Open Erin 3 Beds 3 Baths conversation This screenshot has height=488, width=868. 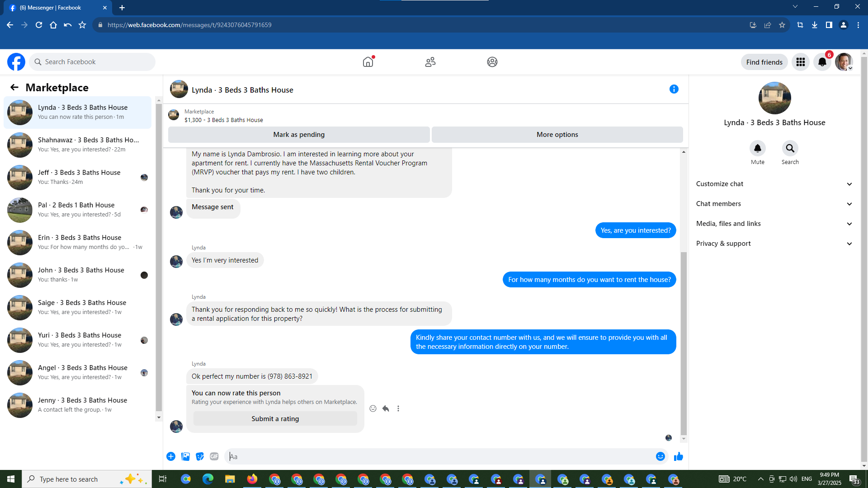point(78,242)
